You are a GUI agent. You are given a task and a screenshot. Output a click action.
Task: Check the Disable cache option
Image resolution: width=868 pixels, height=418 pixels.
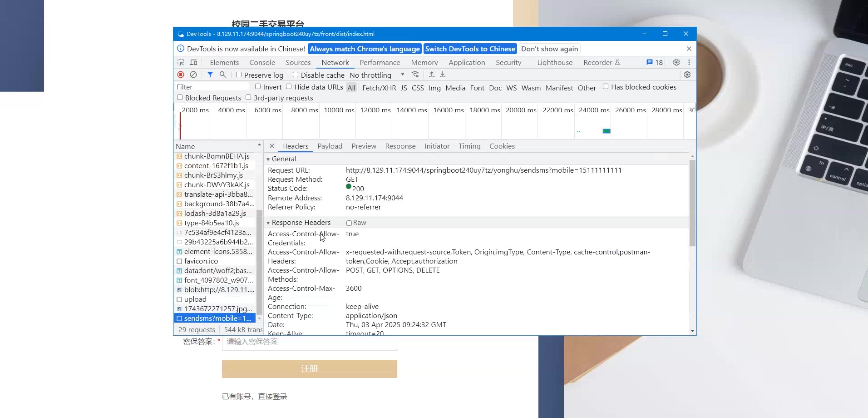296,75
